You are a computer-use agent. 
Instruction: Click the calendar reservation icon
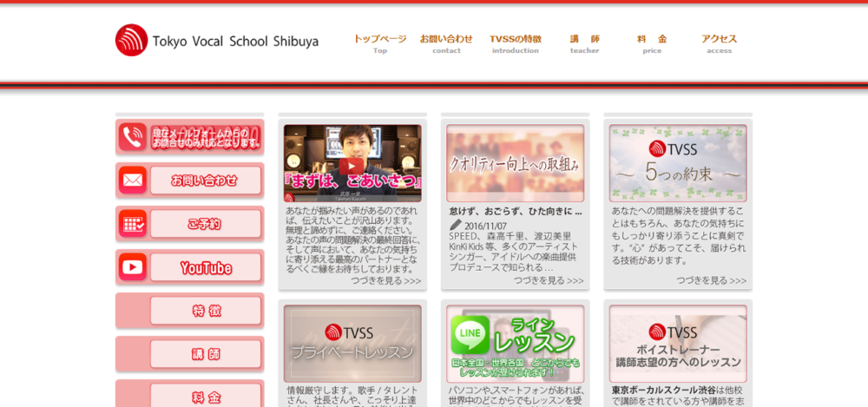(x=133, y=224)
